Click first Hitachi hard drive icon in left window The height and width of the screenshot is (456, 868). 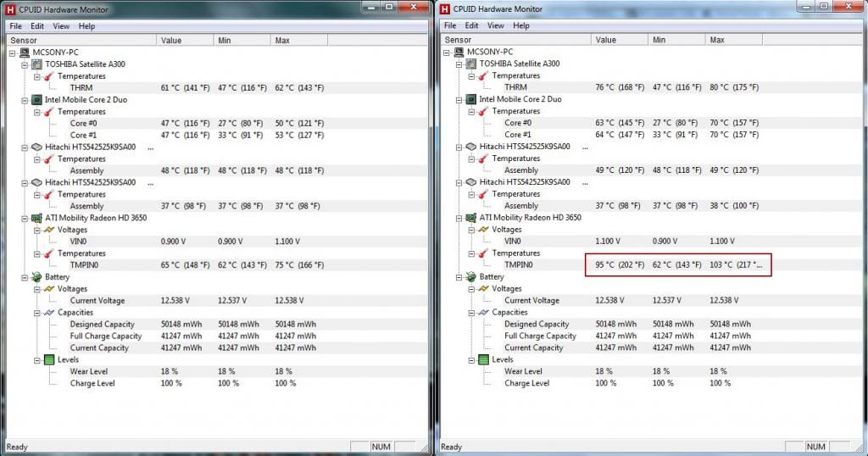pyautogui.click(x=36, y=147)
